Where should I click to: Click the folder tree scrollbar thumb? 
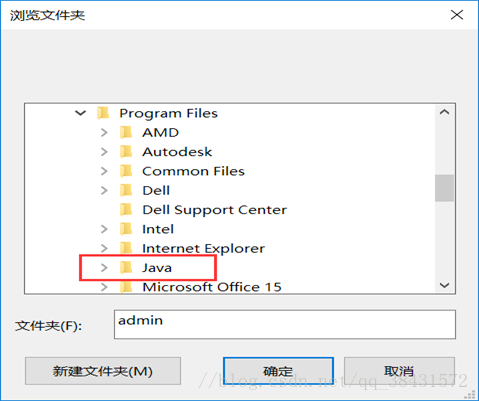pyautogui.click(x=444, y=188)
